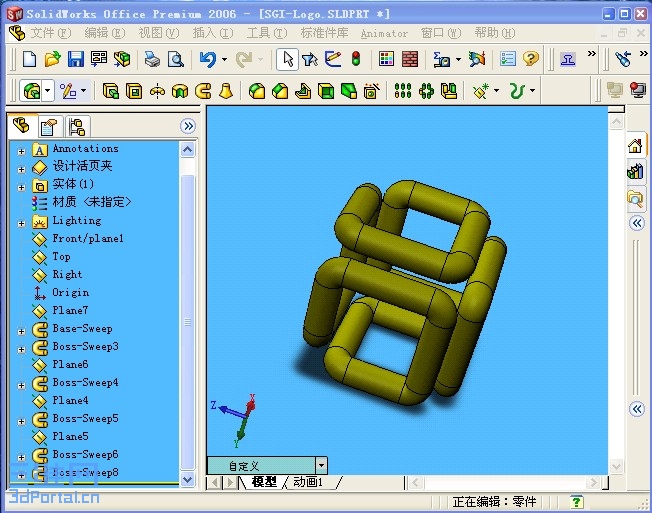Image resolution: width=652 pixels, height=513 pixels.
Task: Click the Chamfer feature icon
Action: click(280, 91)
